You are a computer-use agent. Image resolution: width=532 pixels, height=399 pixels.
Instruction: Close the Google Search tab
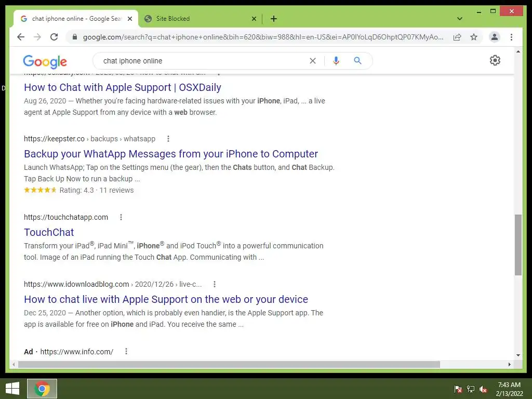(x=129, y=19)
